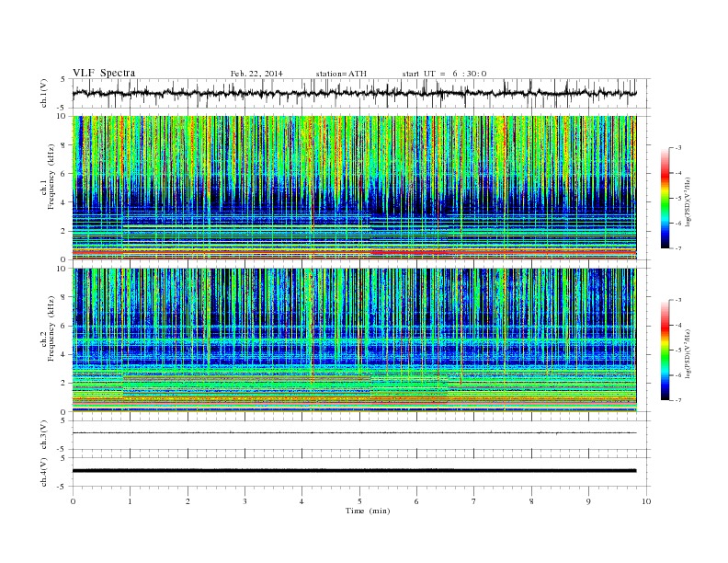Click the "ch.4(V)" axis label
Image resolution: width=728 pixels, height=563 pixels.
[44, 473]
